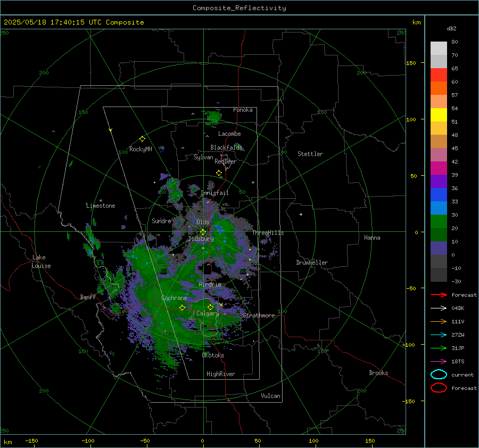Image resolution: width=479 pixels, height=448 pixels.
Task: Click the 150 value on right axis top
Action: [x=411, y=63]
